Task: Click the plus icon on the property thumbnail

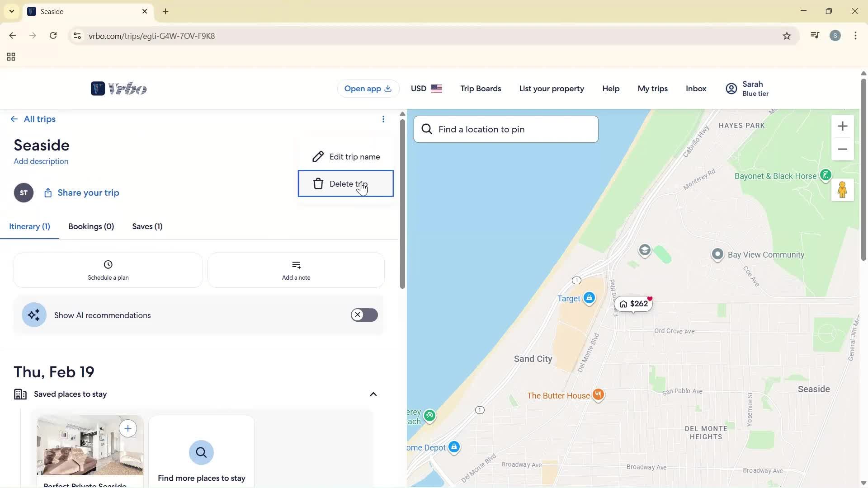Action: click(x=128, y=428)
